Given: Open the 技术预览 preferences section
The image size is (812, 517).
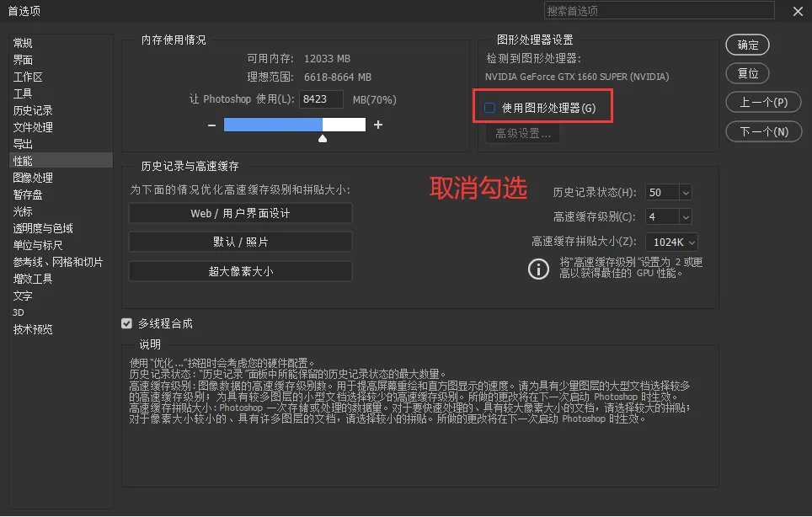Looking at the screenshot, I should (x=34, y=329).
